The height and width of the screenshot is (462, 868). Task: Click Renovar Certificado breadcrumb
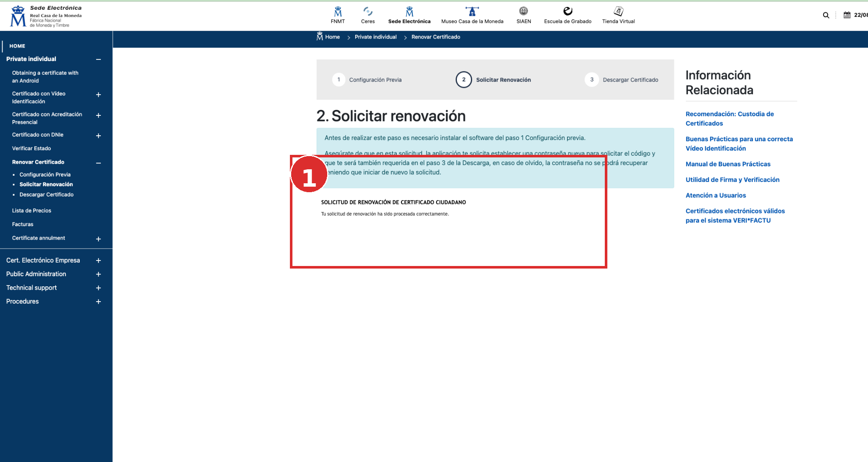coord(436,37)
